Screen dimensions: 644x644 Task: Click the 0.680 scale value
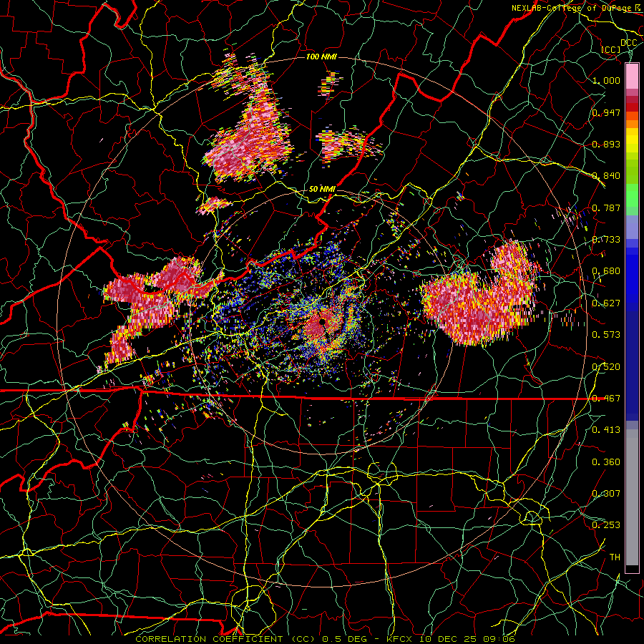[606, 271]
